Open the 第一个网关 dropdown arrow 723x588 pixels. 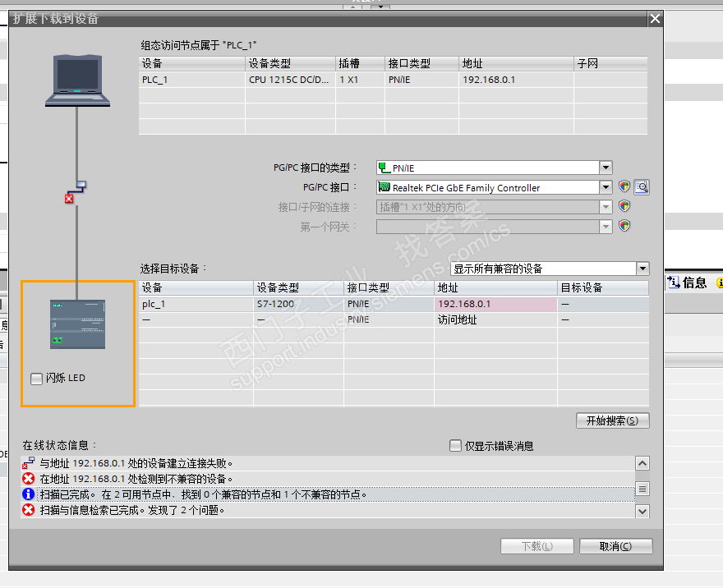coord(606,227)
